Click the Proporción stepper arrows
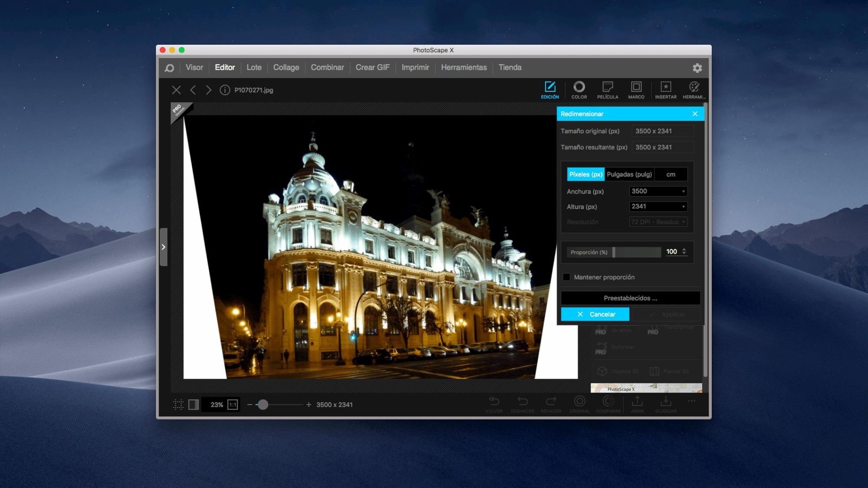Image resolution: width=868 pixels, height=488 pixels. coord(684,252)
